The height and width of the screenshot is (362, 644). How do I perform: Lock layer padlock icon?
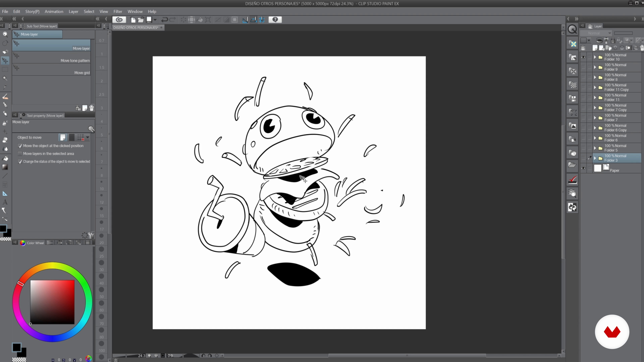(613, 40)
